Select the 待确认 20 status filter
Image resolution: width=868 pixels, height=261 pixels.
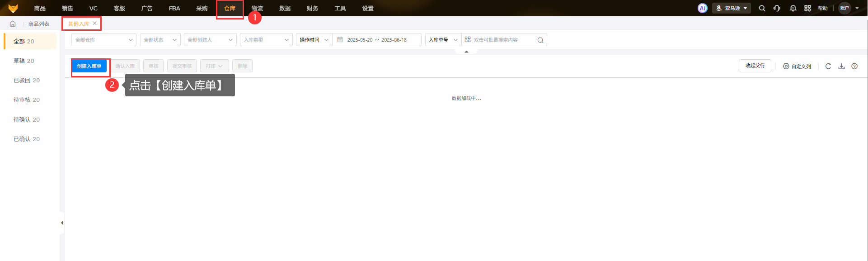(x=30, y=119)
